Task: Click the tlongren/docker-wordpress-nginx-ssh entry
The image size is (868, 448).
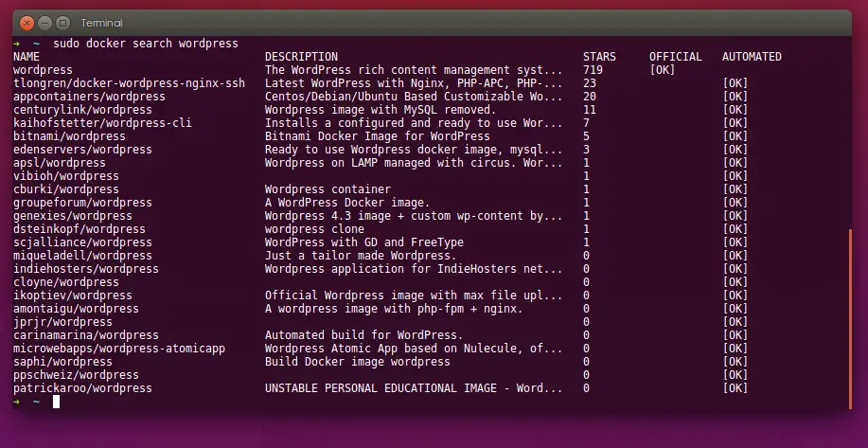Action: (x=129, y=83)
